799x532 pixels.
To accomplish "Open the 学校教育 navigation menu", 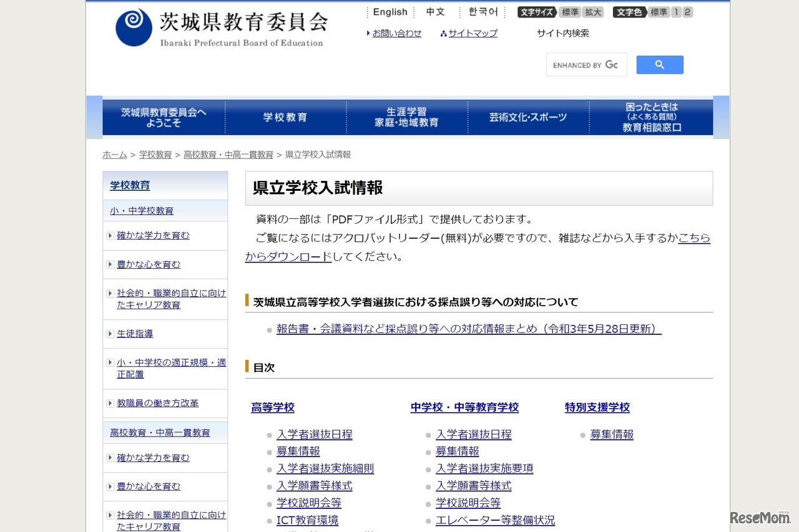I will pyautogui.click(x=286, y=117).
